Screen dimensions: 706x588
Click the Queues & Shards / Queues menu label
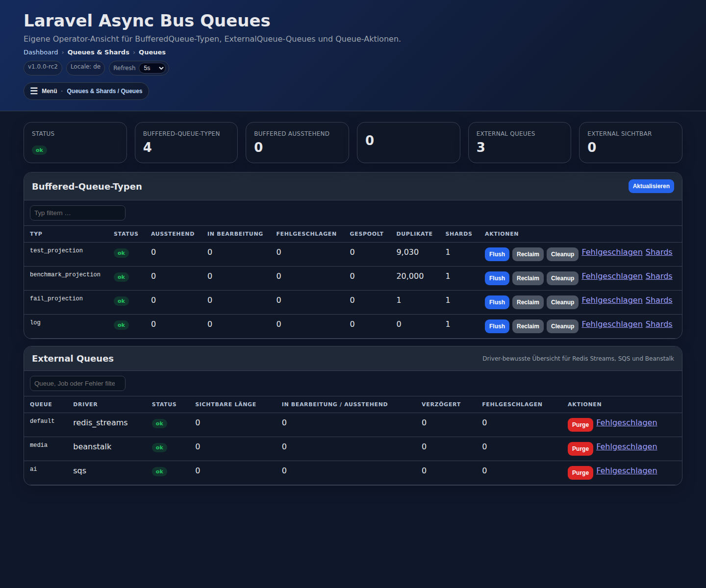(104, 91)
